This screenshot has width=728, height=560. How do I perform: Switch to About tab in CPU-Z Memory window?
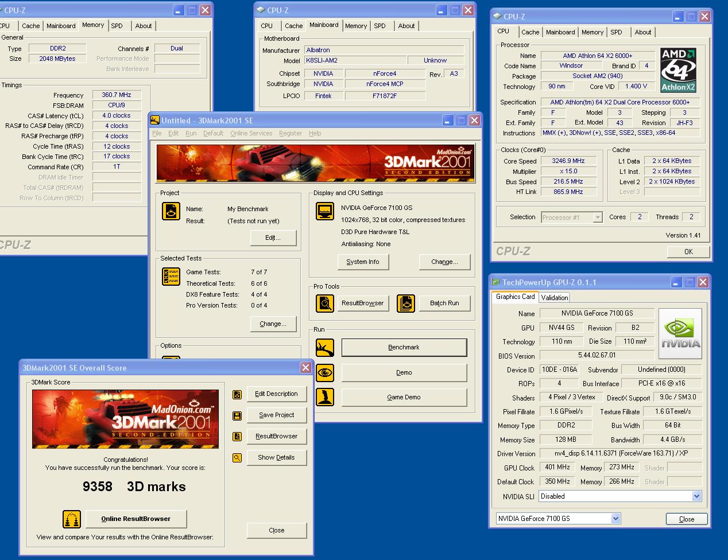[144, 26]
